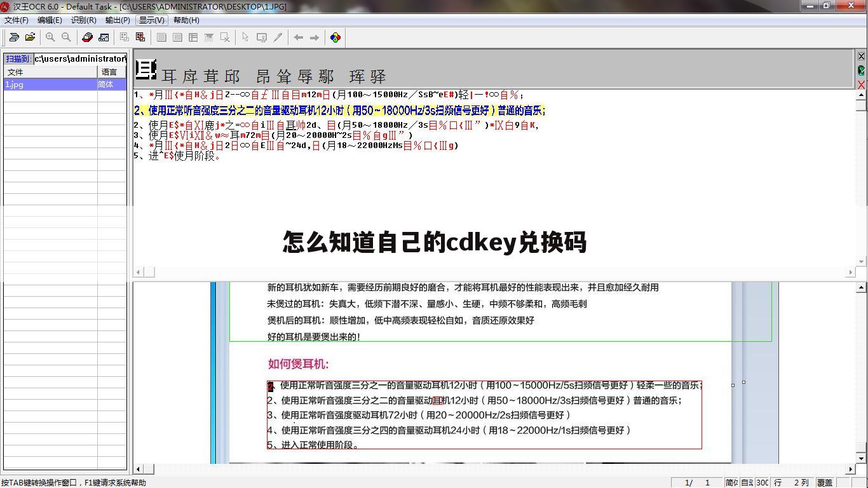The image size is (868, 488).
Task: Click the region order tool icon
Action: [261, 37]
